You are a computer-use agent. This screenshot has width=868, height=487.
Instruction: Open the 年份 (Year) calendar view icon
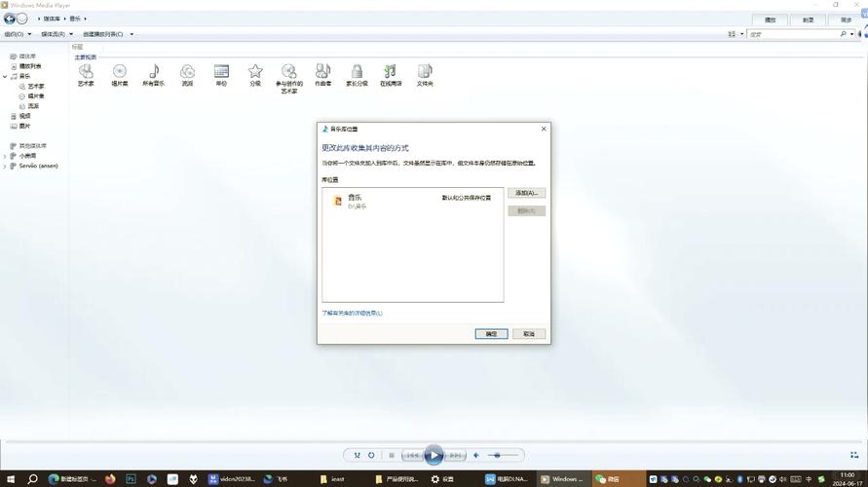coord(221,75)
